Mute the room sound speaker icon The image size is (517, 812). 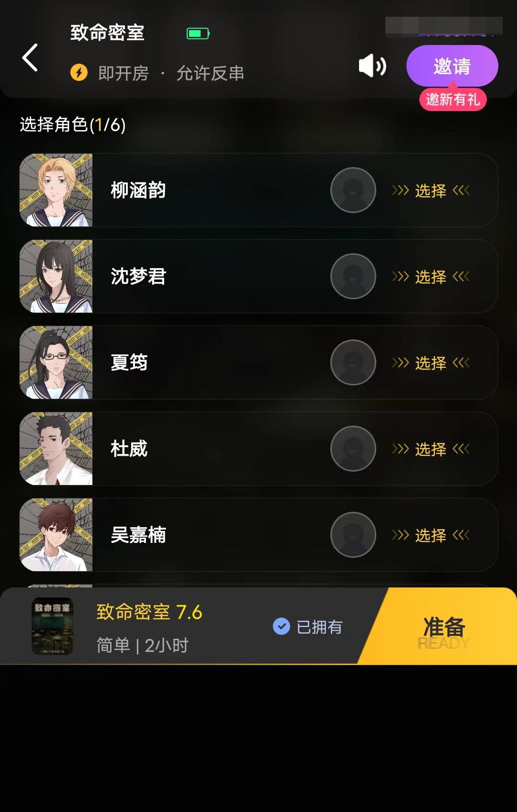coord(372,66)
